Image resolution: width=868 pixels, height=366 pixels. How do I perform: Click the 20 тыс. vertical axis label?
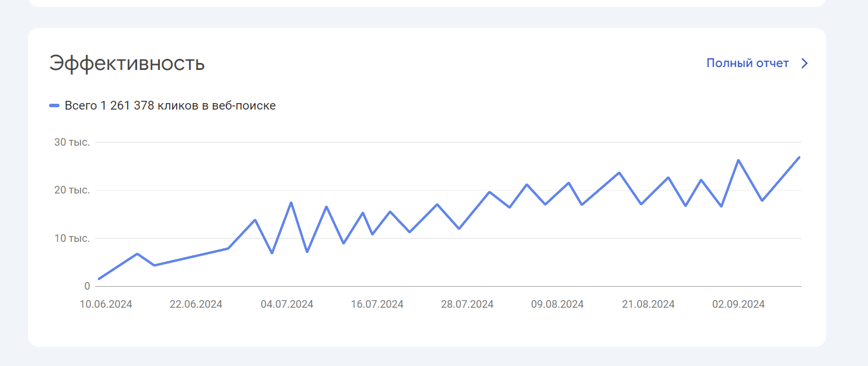(x=72, y=190)
